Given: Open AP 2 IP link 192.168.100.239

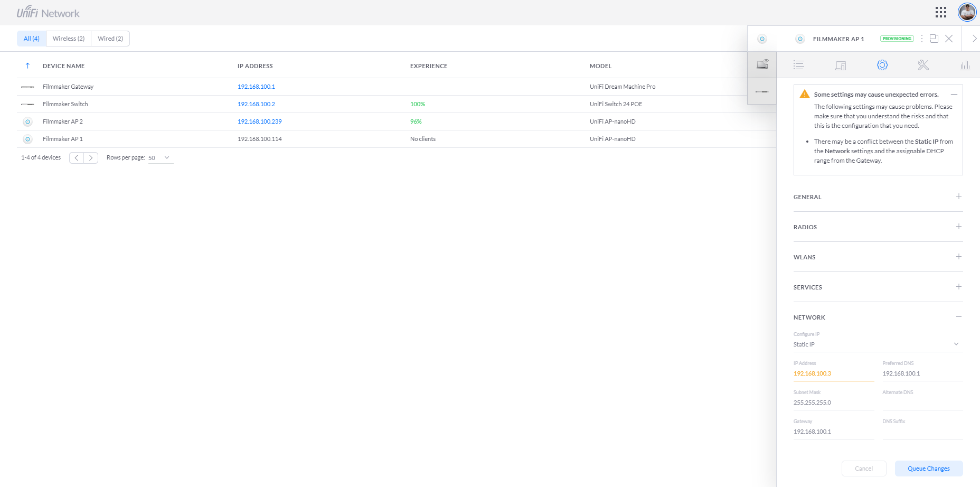Looking at the screenshot, I should coord(259,121).
